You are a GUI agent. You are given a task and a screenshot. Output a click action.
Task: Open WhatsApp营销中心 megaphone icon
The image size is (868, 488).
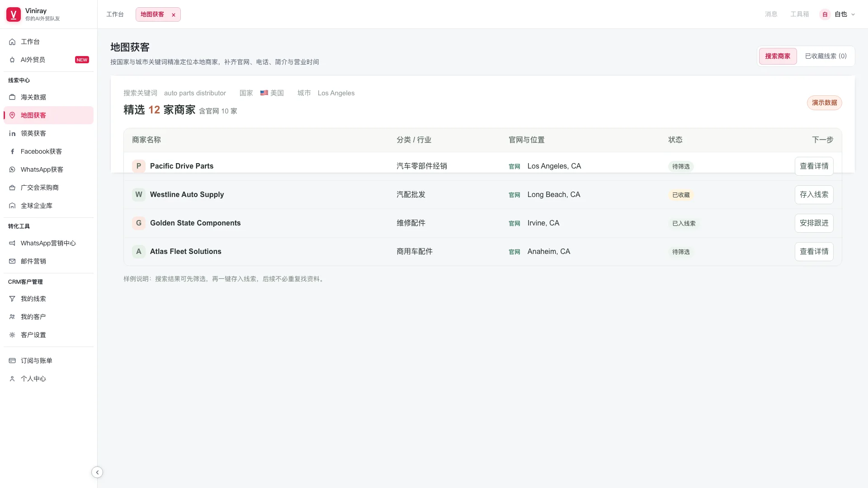12,243
